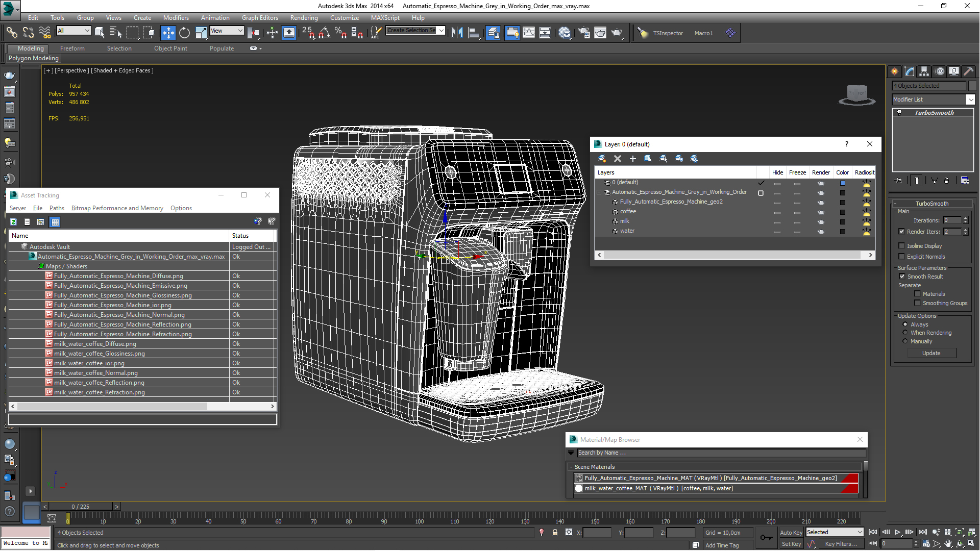Open the Curve Editor icon

529,33
